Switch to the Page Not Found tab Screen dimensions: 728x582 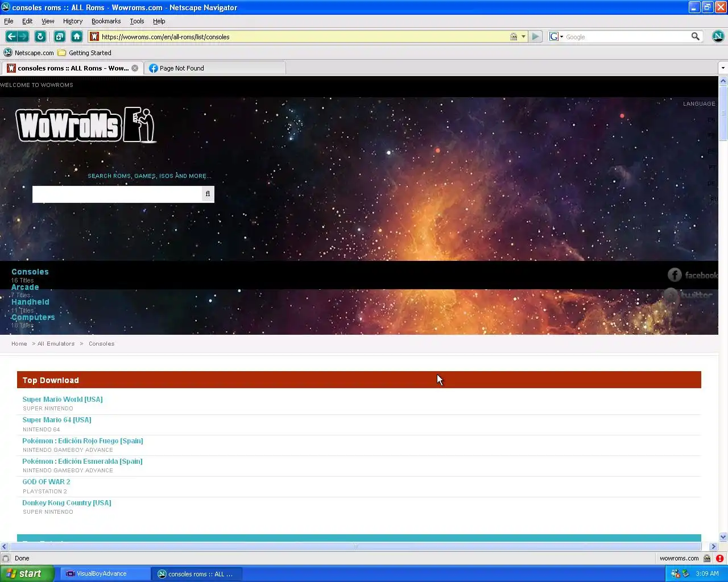coord(215,68)
